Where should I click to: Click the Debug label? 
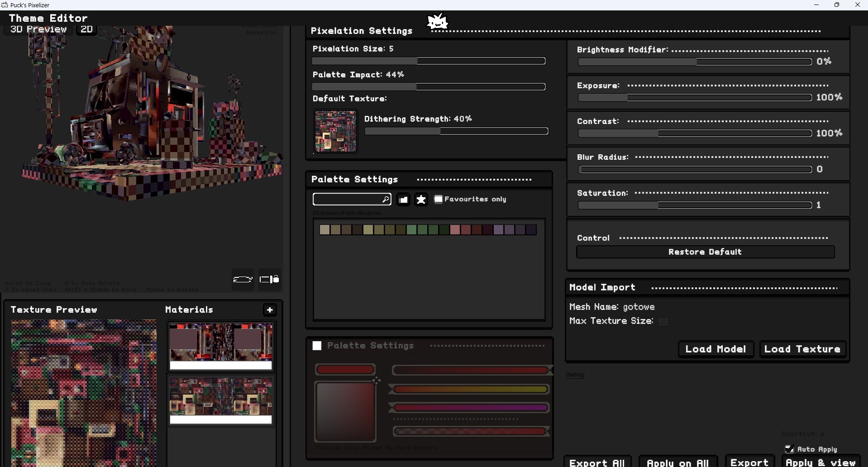click(575, 375)
